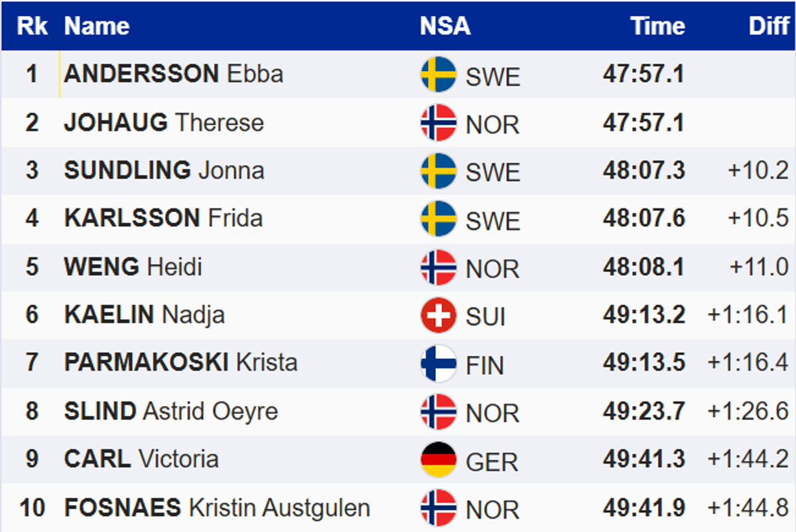Click Sweden flag in Jonna Sundling's row
Image resolution: width=796 pixels, height=532 pixels.
click(438, 170)
